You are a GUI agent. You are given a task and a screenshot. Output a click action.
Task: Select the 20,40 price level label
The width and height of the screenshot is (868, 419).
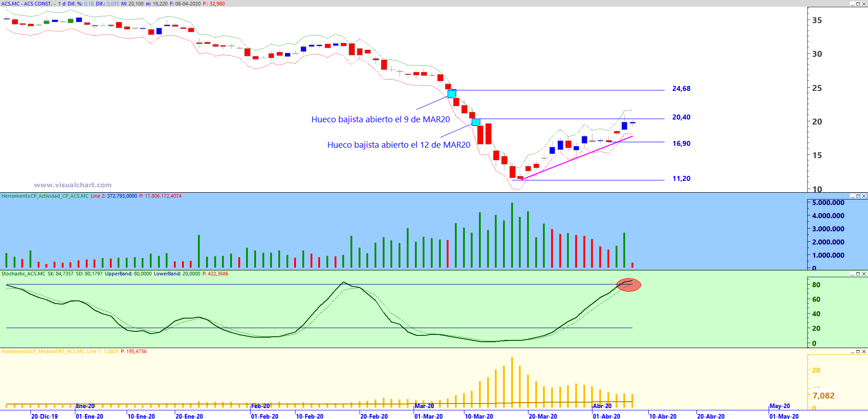click(681, 117)
